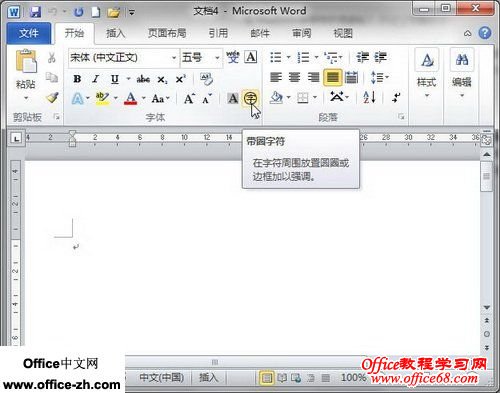Switch to the 插入 Insert tab
Screen dimensions: 500x393
tap(115, 33)
